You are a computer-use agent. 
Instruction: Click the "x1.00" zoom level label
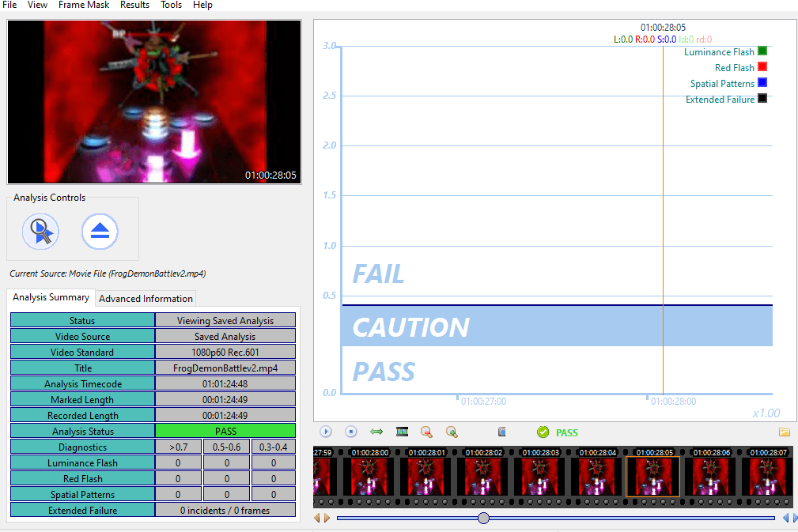pyautogui.click(x=766, y=413)
